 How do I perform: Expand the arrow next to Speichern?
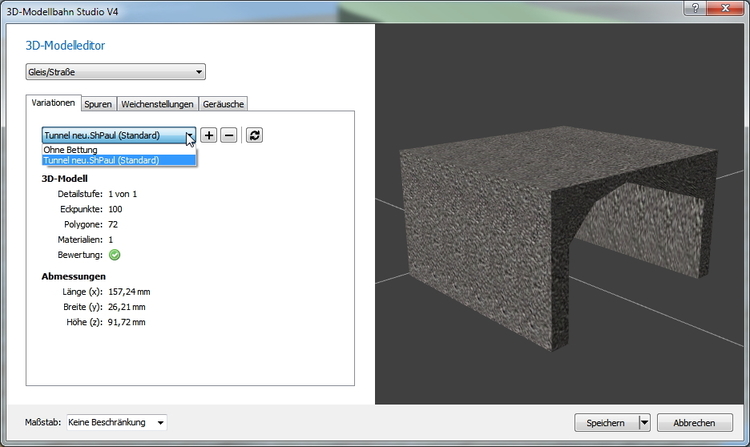click(x=645, y=423)
